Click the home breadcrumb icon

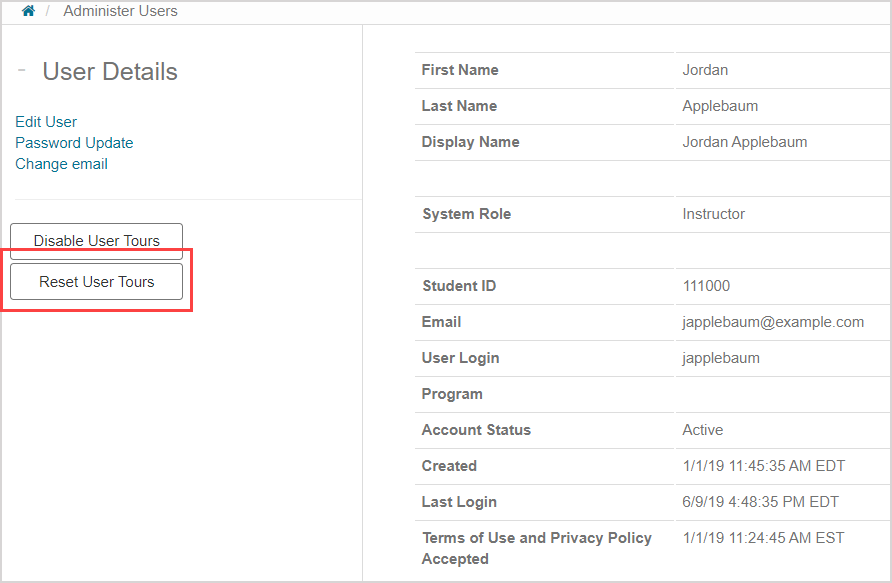click(27, 11)
